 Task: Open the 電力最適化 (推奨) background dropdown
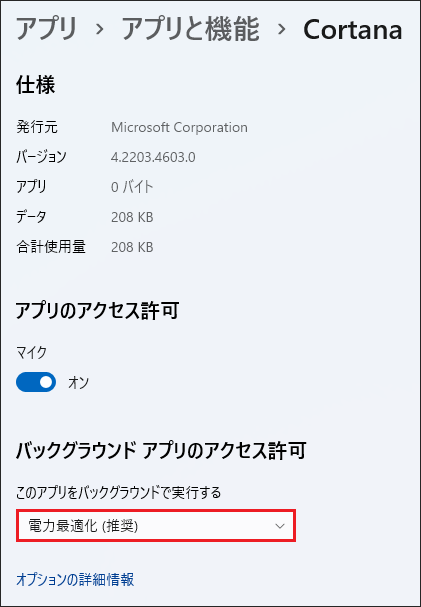coord(156,525)
